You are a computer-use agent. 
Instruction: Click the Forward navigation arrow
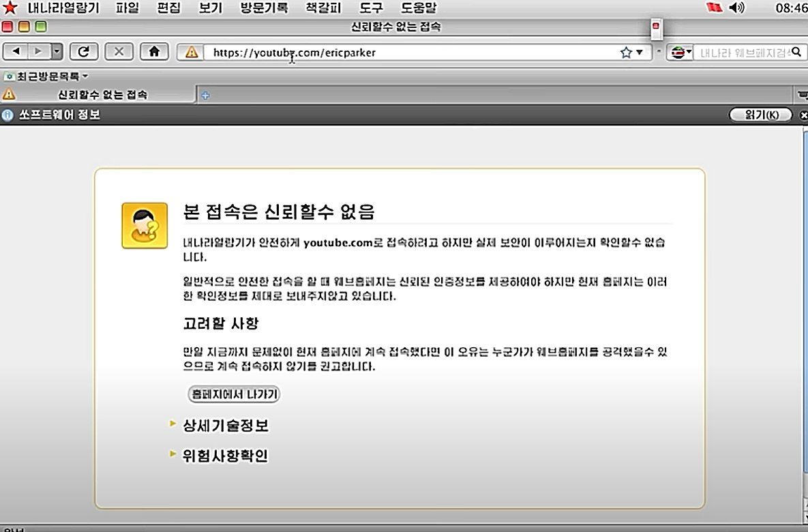[x=38, y=52]
